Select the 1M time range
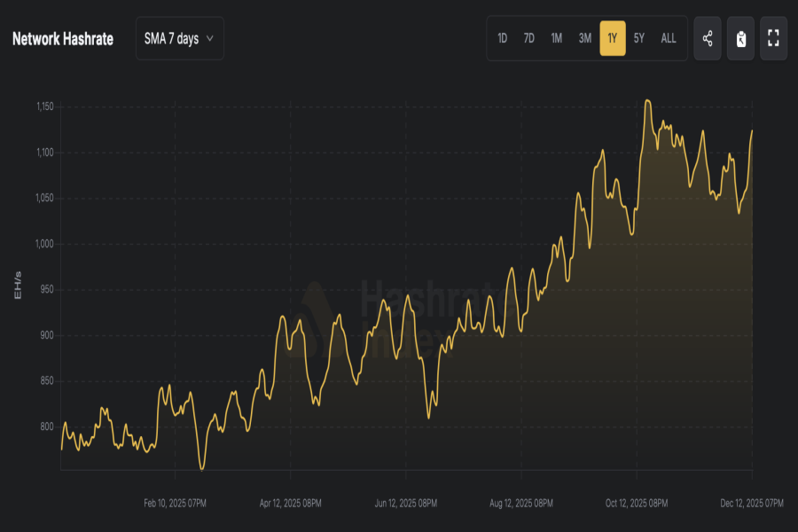Screen dimensions: 798x532 coord(556,38)
